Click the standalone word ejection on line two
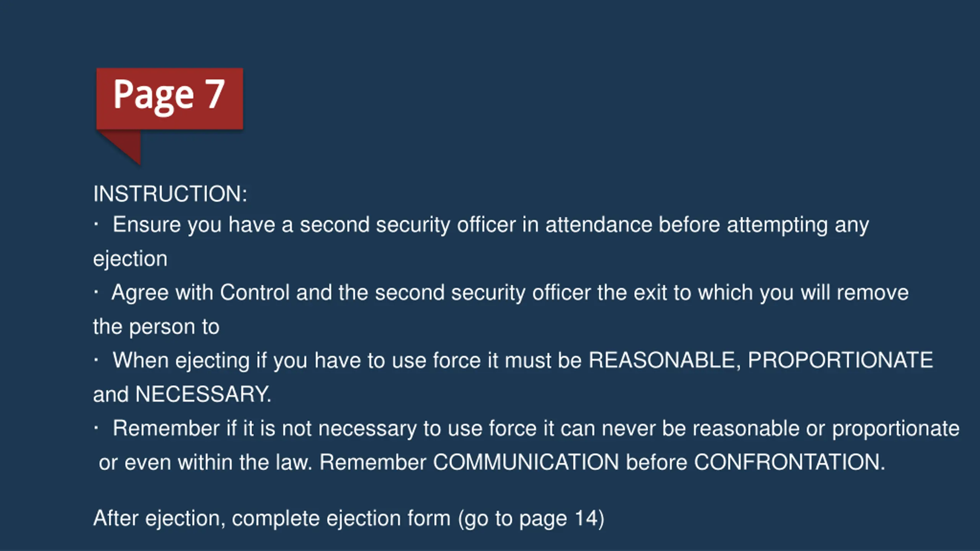The image size is (980, 551). pyautogui.click(x=130, y=259)
